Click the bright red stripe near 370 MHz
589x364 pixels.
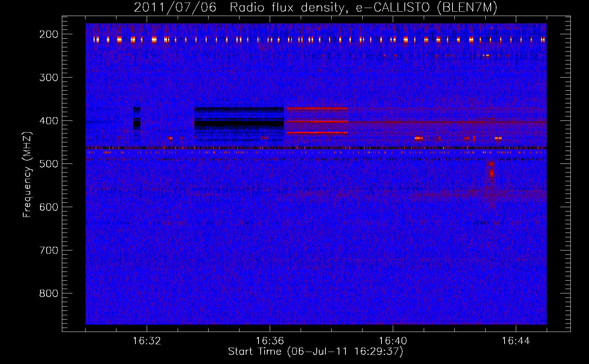pos(317,108)
